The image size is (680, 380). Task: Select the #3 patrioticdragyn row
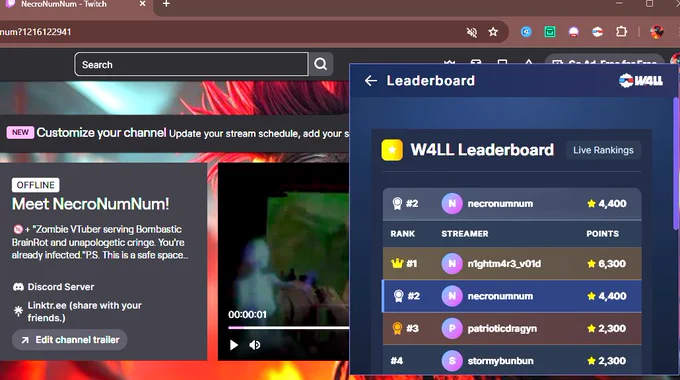point(512,328)
